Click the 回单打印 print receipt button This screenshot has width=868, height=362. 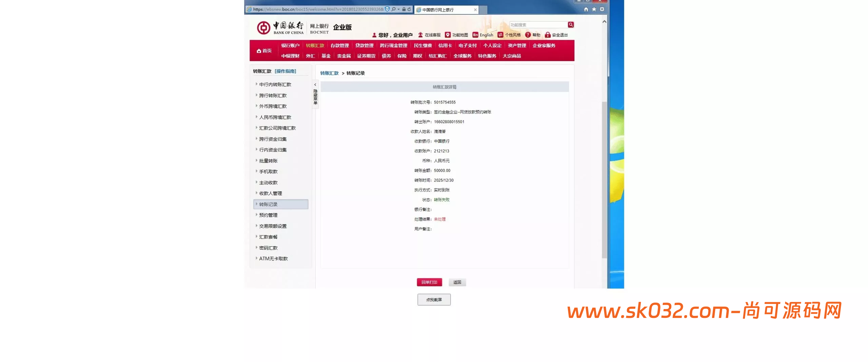429,282
